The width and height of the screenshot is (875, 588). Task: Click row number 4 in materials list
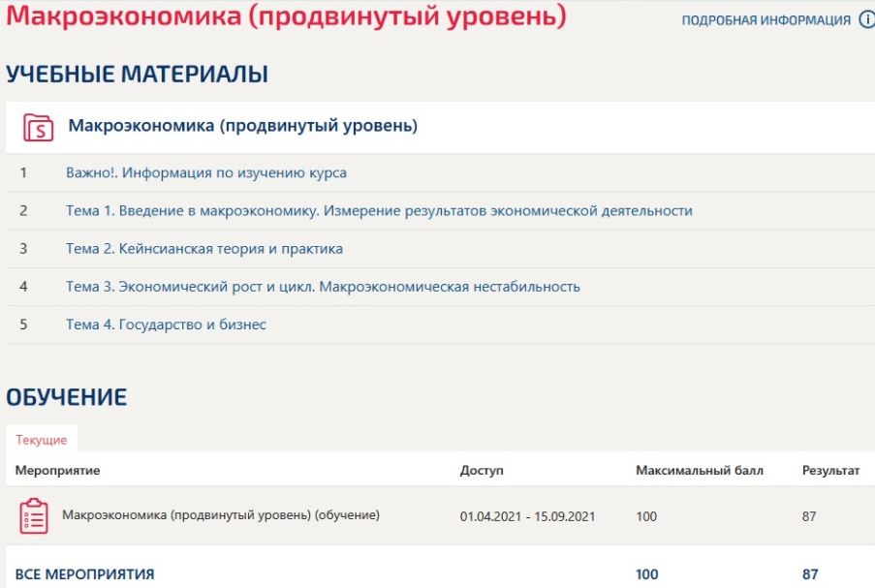pos(23,286)
